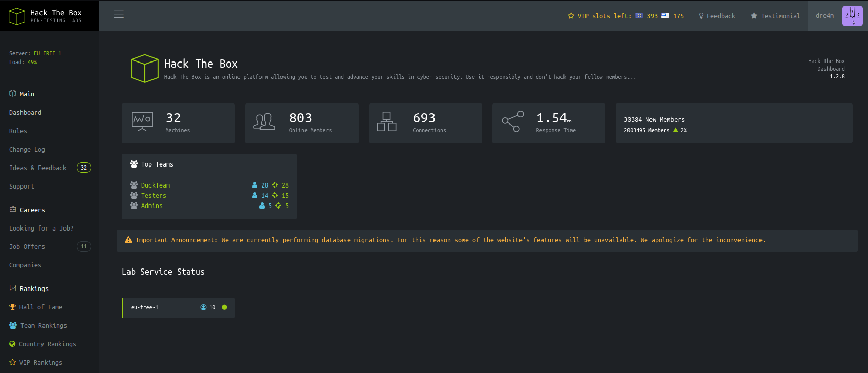This screenshot has width=868, height=373.
Task: Click the Testers team group icon
Action: (134, 195)
